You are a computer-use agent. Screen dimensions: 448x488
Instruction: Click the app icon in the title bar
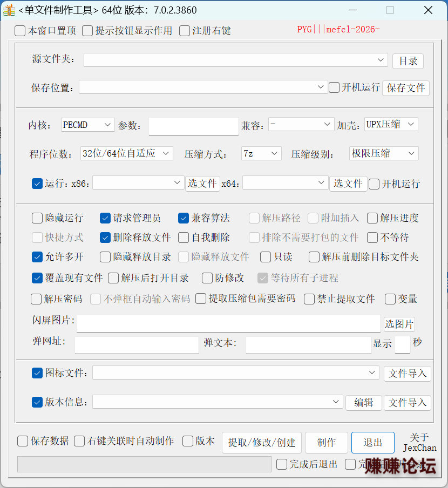tap(9, 10)
